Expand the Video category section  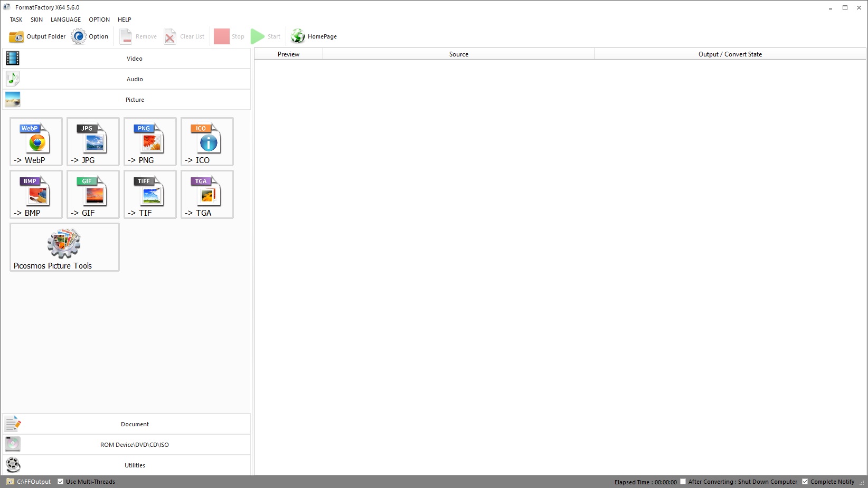tap(126, 58)
